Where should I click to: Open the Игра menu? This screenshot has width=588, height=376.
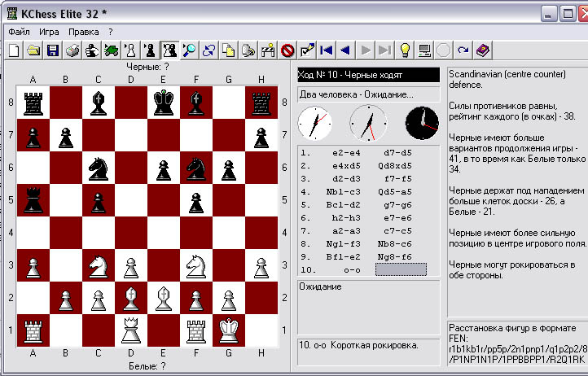click(49, 32)
